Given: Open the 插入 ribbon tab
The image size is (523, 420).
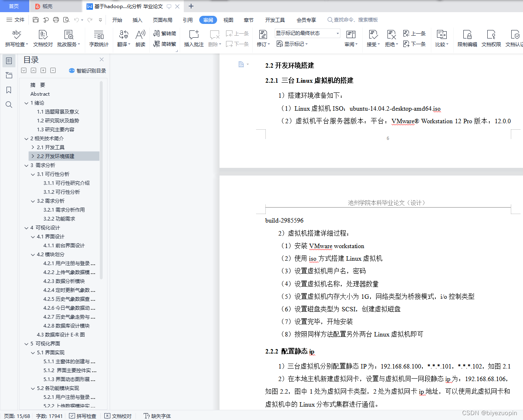Looking at the screenshot, I should (x=138, y=20).
